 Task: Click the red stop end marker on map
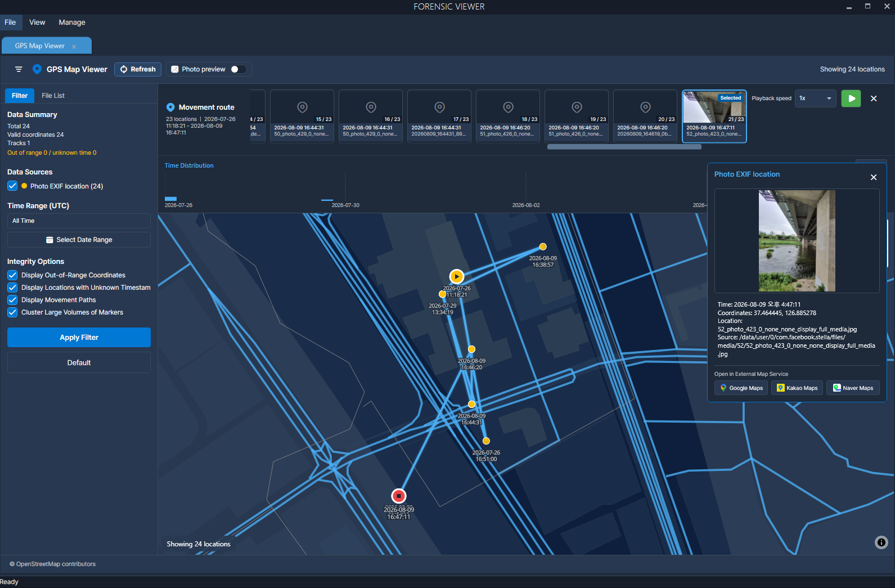click(399, 496)
